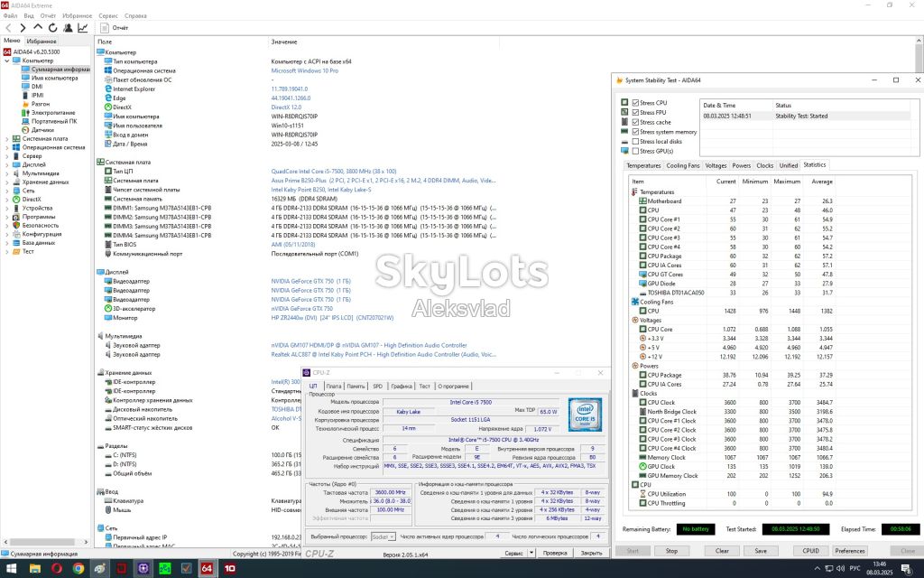This screenshot has width=924, height=578.
Task: Click the DirectX icon in the left tree
Action: [16, 200]
